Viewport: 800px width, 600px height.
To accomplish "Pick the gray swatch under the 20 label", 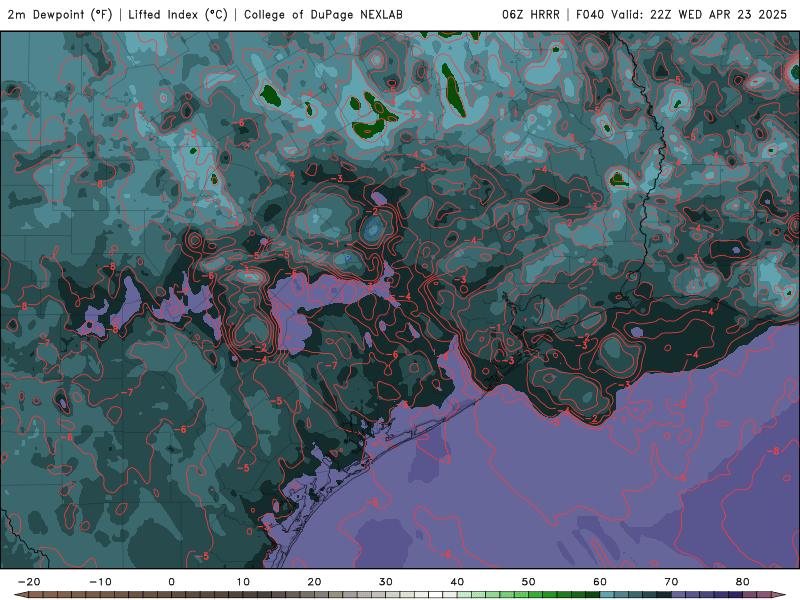I will tap(321, 595).
